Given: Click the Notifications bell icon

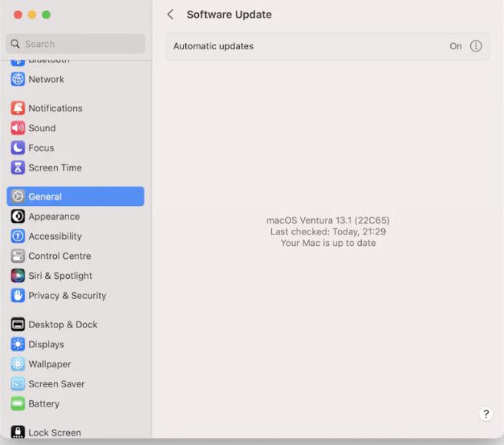Looking at the screenshot, I should (18, 108).
